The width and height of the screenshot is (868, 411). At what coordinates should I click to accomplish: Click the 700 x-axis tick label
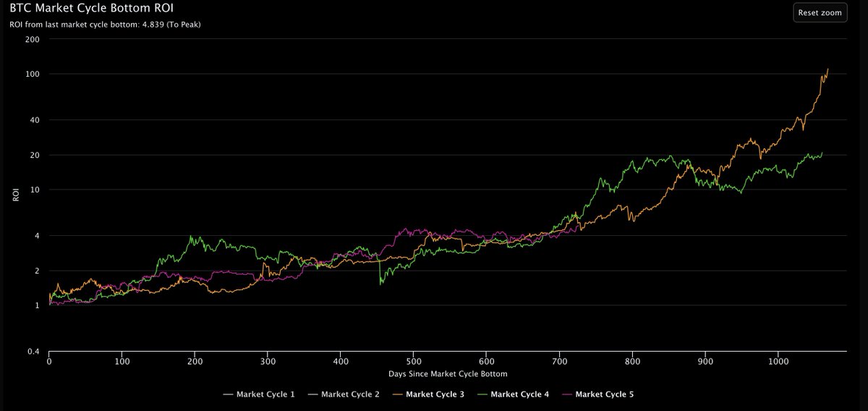(560, 361)
